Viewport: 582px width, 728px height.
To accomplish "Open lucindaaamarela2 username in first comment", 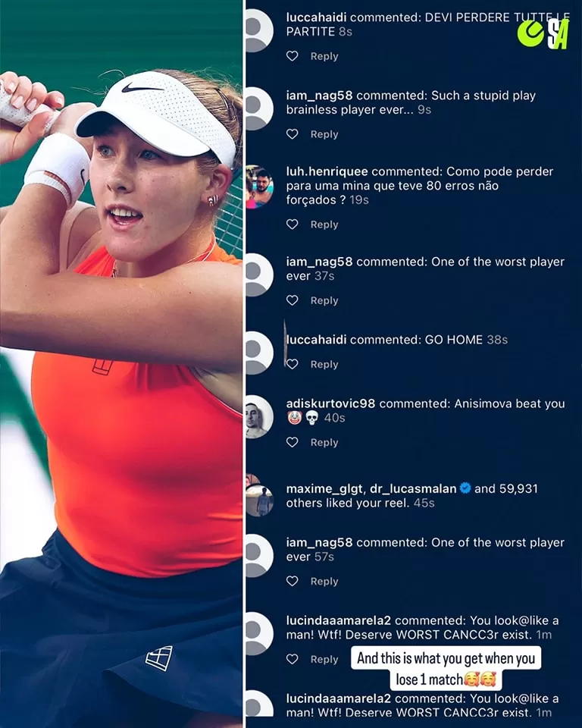I will tap(338, 621).
